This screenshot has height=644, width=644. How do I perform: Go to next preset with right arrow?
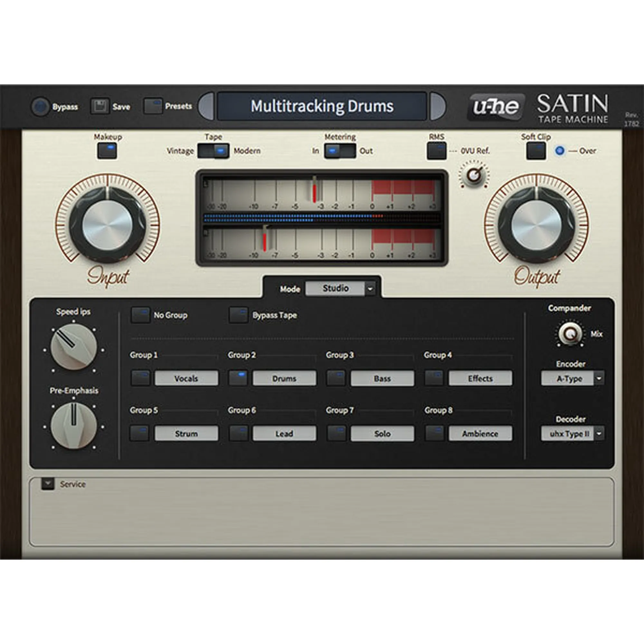(x=437, y=106)
